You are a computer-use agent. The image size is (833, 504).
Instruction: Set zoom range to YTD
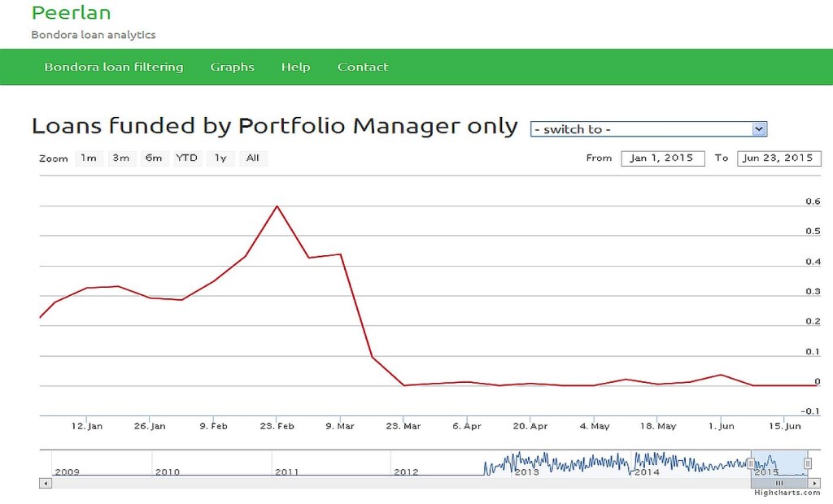click(x=187, y=159)
